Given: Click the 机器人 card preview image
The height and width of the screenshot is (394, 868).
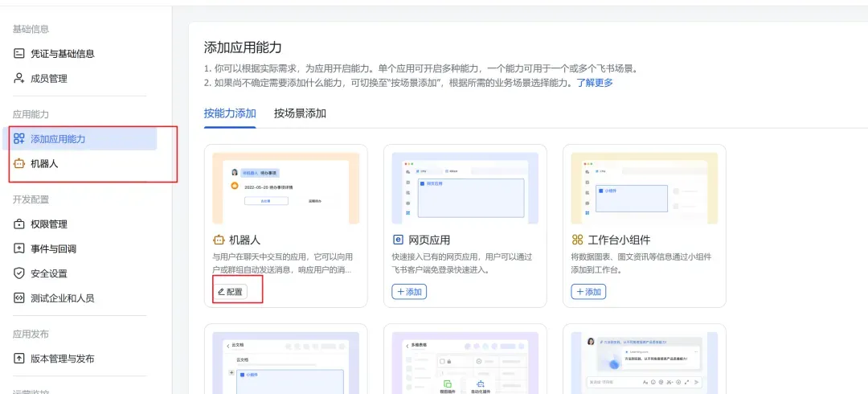Looking at the screenshot, I should coord(285,188).
